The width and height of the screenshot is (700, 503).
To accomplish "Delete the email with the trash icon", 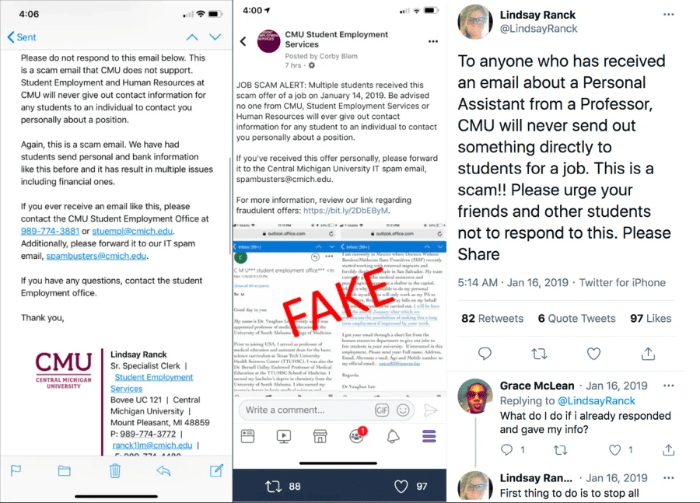I will pos(115,470).
